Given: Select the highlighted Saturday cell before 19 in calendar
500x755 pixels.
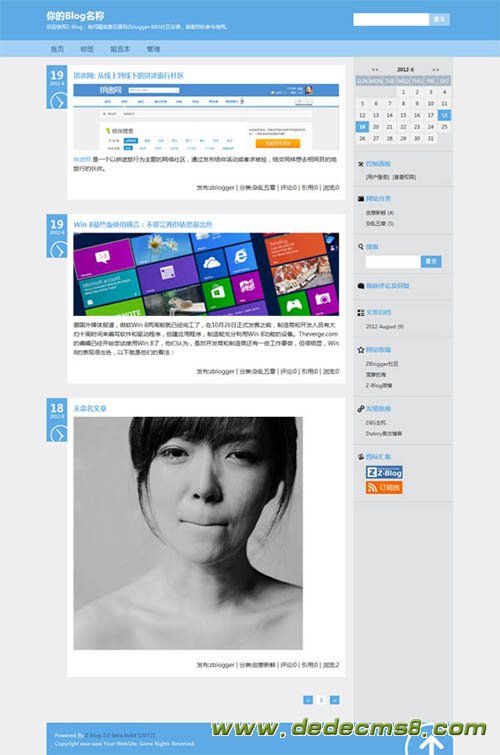Looking at the screenshot, I should pos(445,115).
